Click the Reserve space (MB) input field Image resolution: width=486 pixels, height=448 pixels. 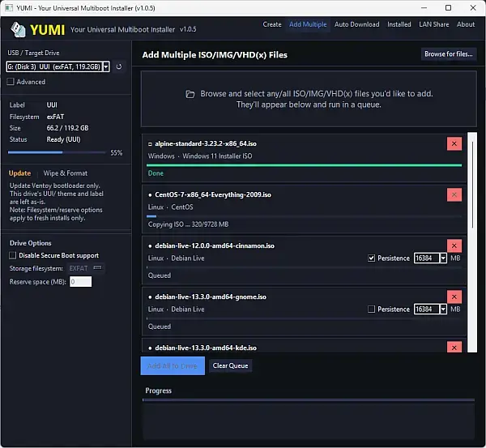tap(80, 282)
